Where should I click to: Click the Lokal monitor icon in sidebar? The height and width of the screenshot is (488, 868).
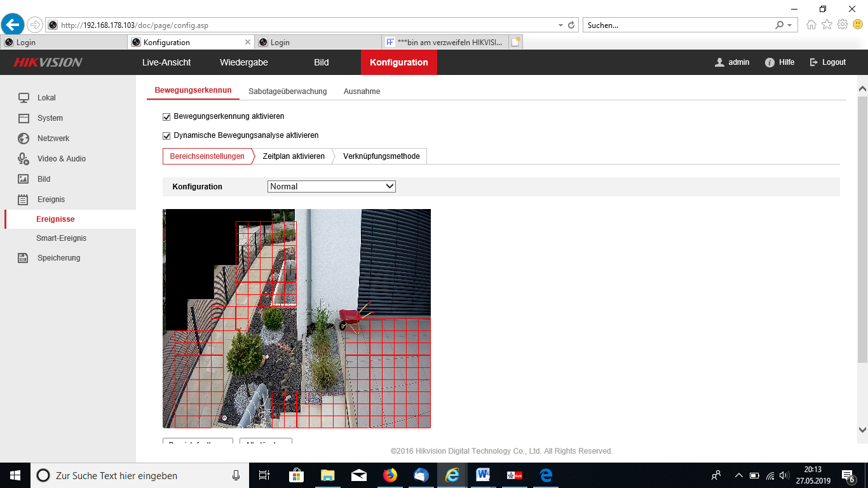[24, 98]
